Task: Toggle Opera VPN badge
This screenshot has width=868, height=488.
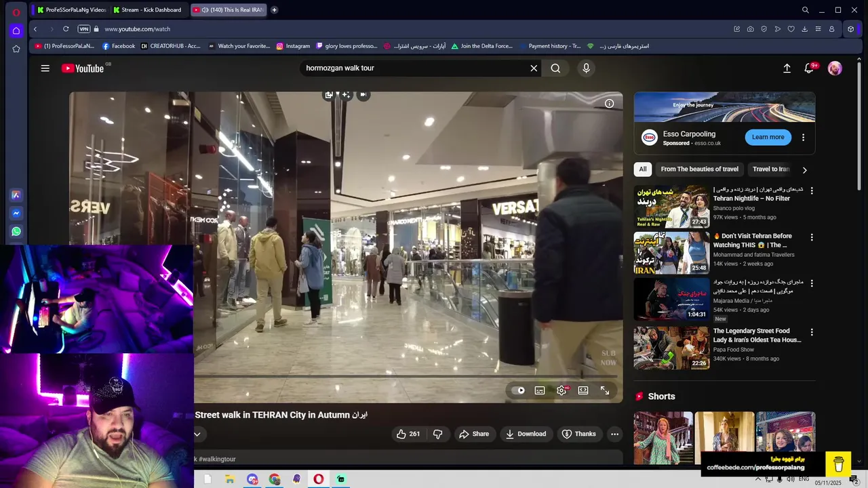Action: pos(83,29)
